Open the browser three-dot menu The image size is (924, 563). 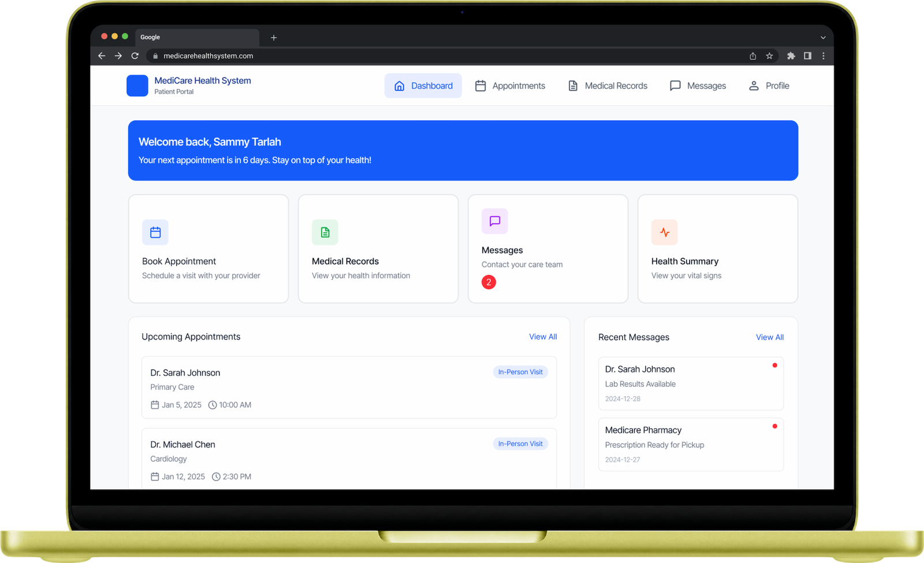(824, 56)
